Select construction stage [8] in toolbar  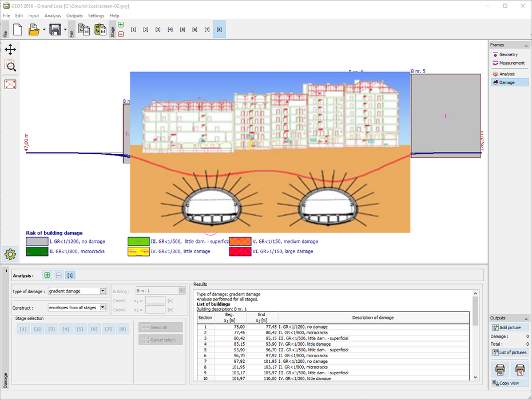(x=220, y=30)
